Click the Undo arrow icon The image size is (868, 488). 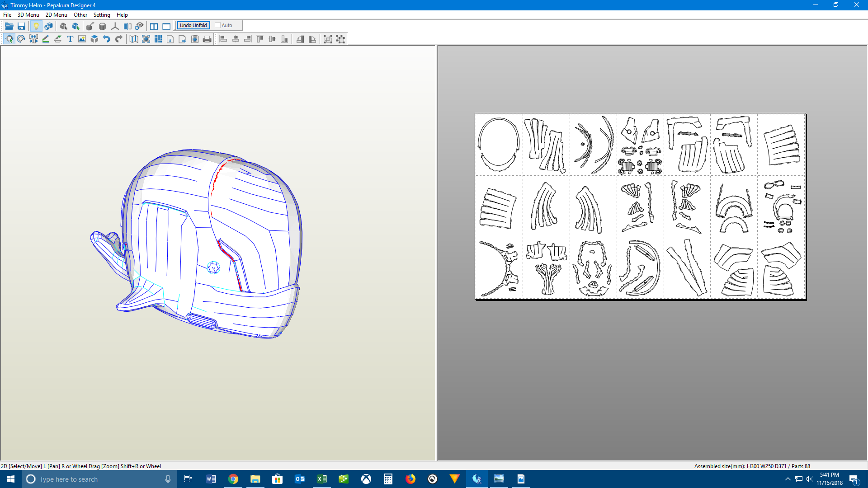[107, 39]
